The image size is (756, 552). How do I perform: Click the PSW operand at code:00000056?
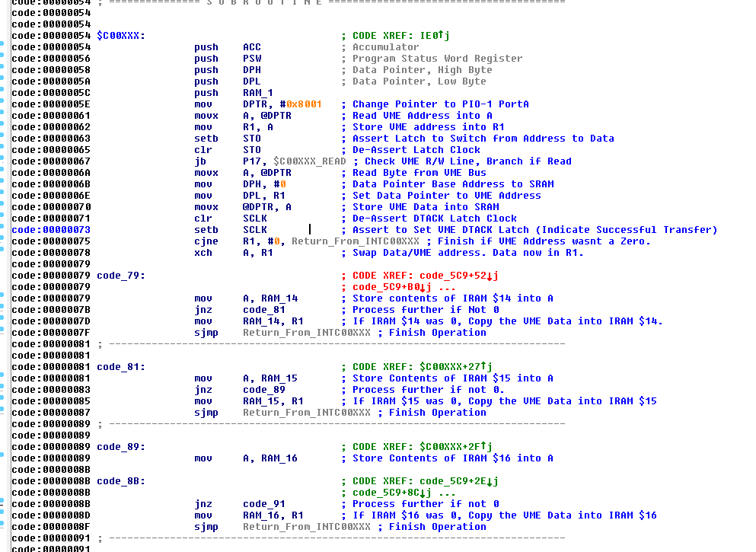252,59
